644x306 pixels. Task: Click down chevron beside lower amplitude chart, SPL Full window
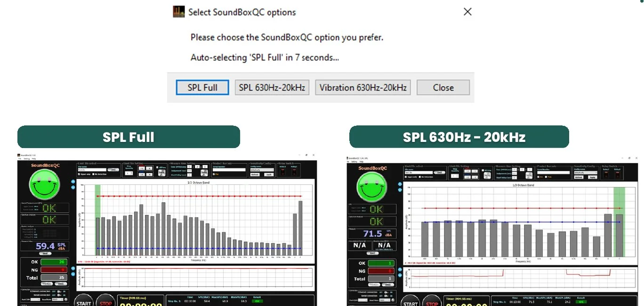click(x=73, y=274)
